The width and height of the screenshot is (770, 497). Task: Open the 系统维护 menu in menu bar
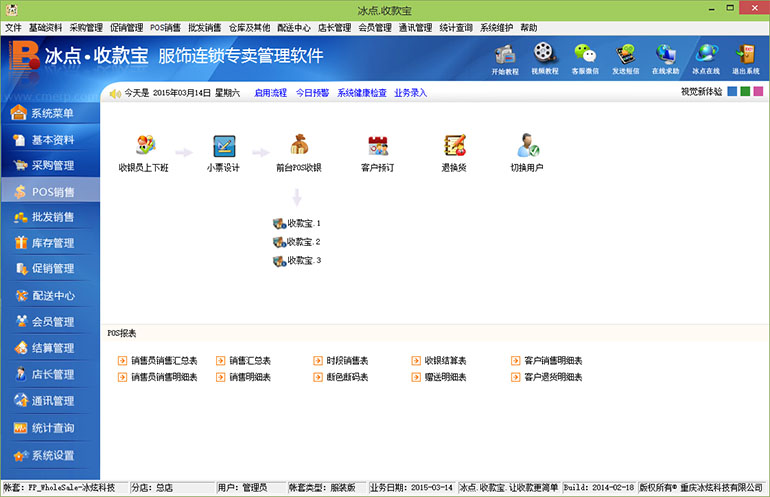tap(497, 28)
